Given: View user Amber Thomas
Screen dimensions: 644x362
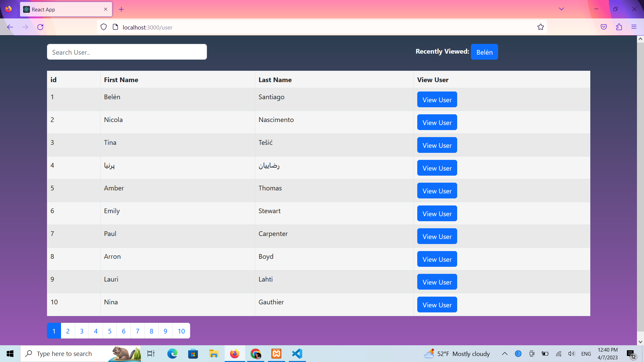Looking at the screenshot, I should coord(437,191).
